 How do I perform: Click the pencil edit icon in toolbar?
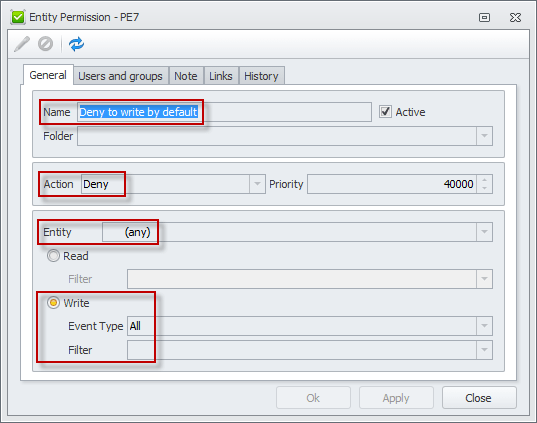tap(22, 44)
